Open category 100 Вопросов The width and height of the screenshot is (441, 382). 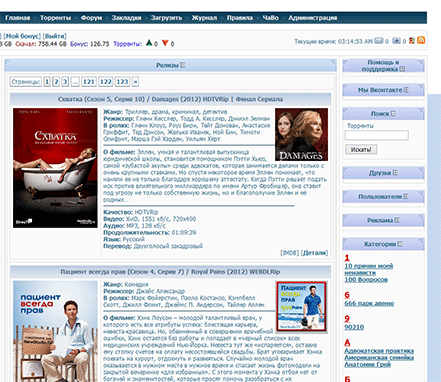click(x=366, y=280)
